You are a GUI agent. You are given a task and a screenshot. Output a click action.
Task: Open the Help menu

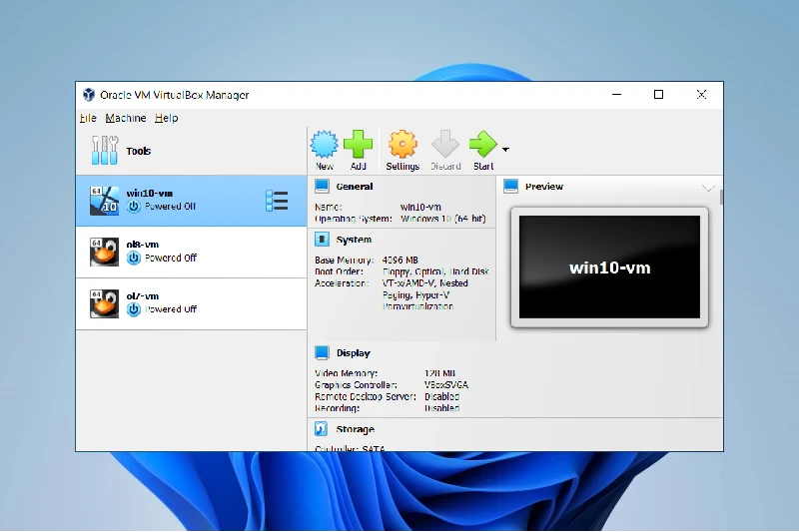coord(167,118)
